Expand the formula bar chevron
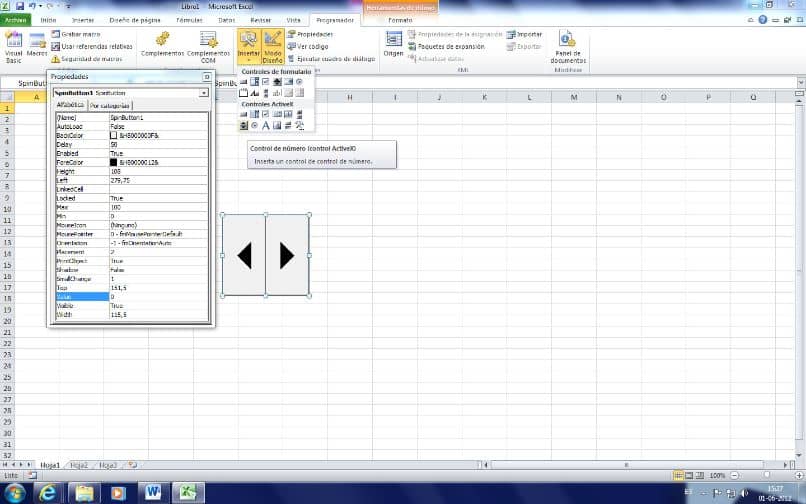This screenshot has width=806, height=504. [801, 83]
